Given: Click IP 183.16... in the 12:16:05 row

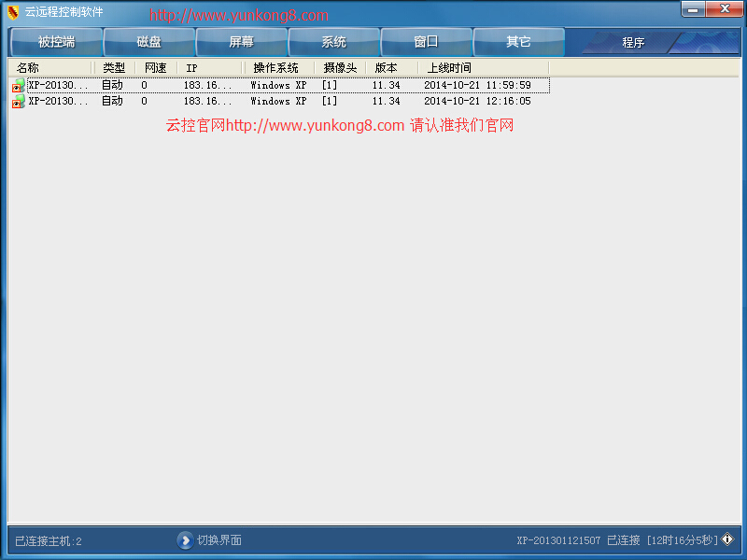Looking at the screenshot, I should (x=207, y=101).
